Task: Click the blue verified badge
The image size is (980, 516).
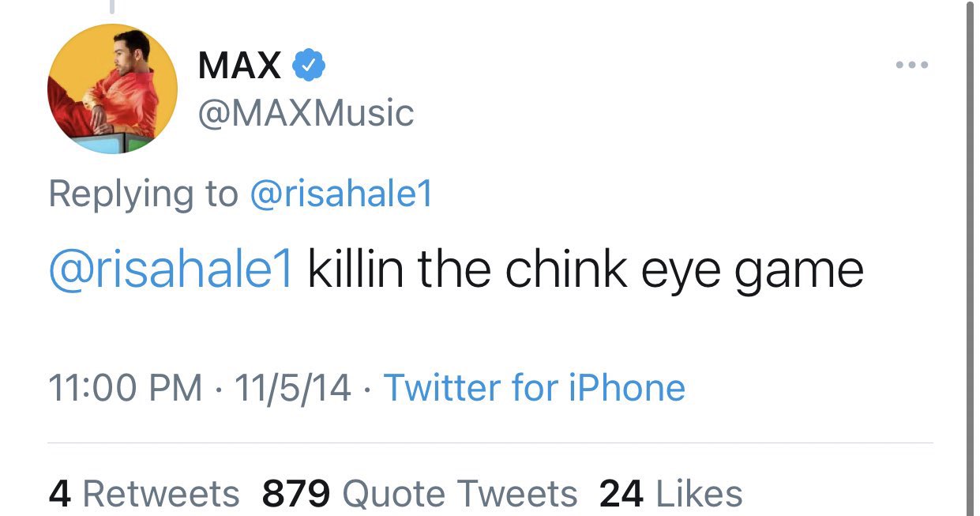Action: (x=310, y=65)
